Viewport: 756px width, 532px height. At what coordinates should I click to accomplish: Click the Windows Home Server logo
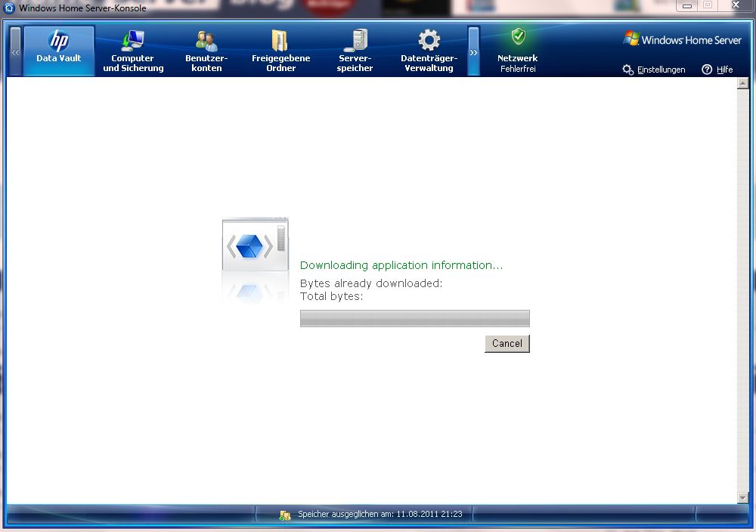(682, 39)
